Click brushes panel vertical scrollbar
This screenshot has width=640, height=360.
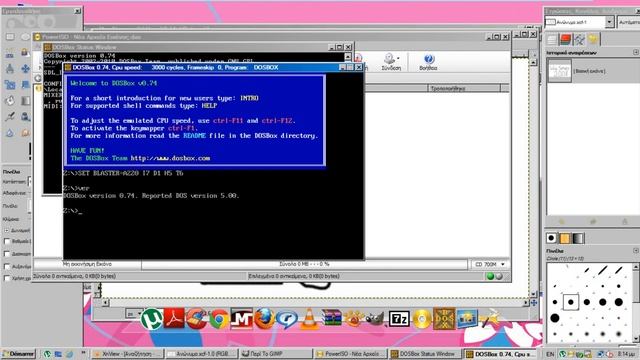click(636, 303)
